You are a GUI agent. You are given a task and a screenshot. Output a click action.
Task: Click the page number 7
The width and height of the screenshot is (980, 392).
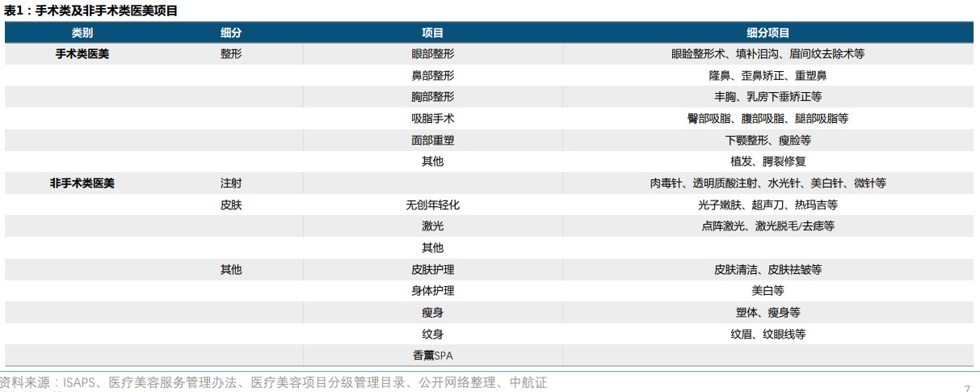967,388
